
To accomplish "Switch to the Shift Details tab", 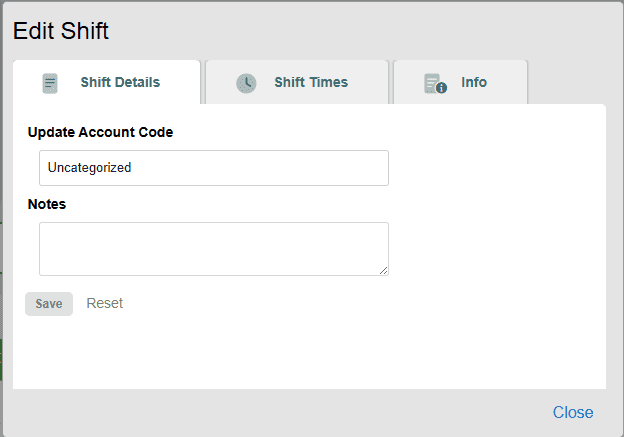I will (x=120, y=83).
